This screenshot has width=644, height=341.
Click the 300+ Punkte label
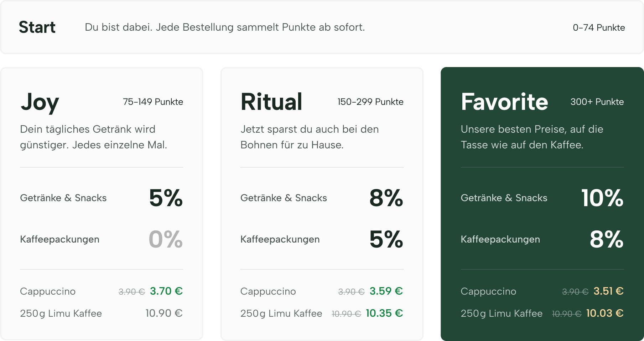[x=597, y=102]
